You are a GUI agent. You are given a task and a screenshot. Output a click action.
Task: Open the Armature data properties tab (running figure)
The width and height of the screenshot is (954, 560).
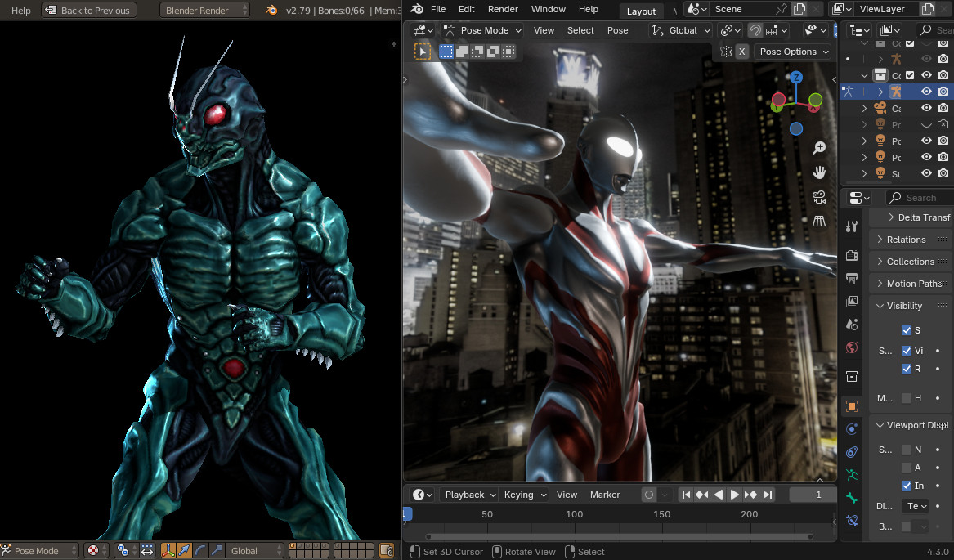pyautogui.click(x=852, y=475)
